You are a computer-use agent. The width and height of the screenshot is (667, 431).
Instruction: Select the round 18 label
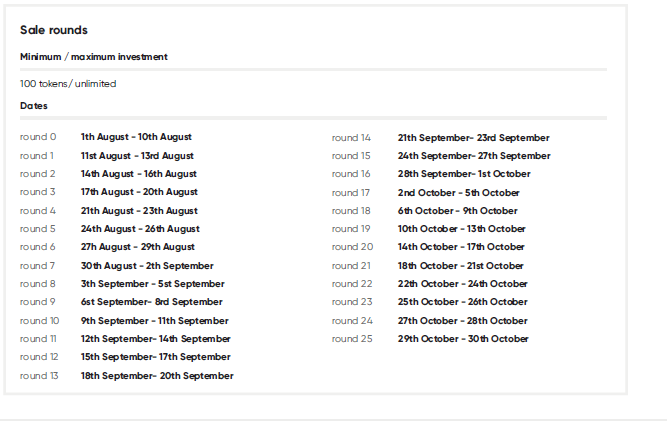351,211
